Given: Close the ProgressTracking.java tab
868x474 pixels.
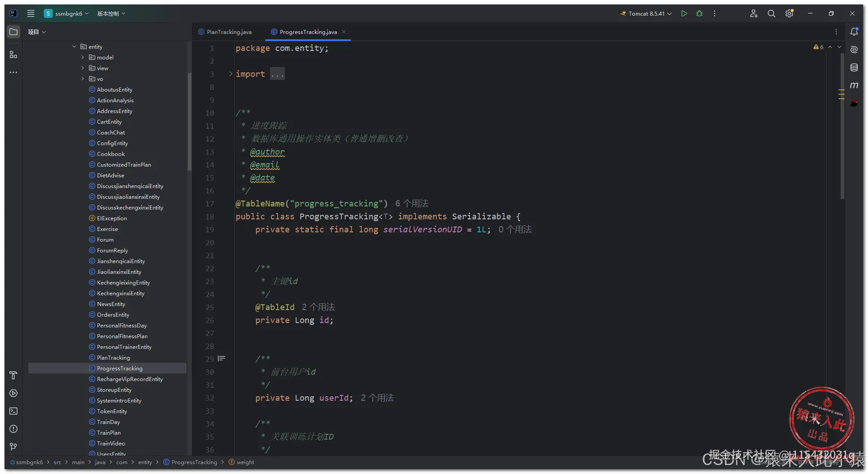Looking at the screenshot, I should click(x=344, y=32).
